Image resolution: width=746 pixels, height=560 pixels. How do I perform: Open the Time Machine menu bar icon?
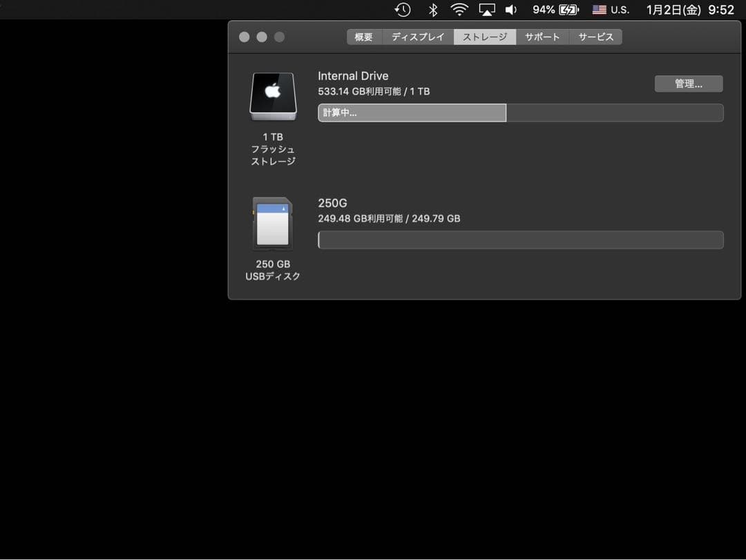pos(403,10)
